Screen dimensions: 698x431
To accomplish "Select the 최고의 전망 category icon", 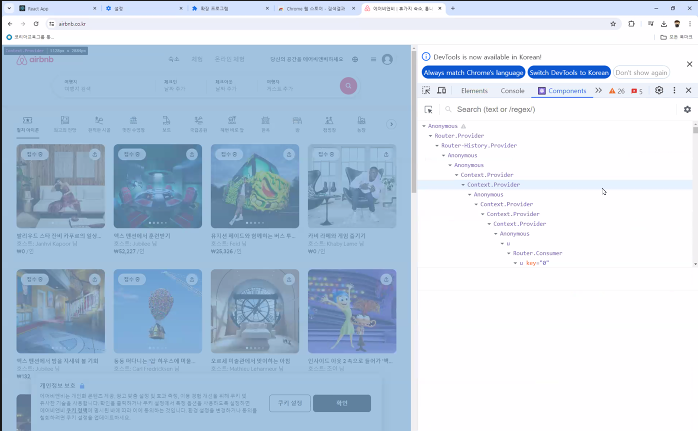I will click(x=65, y=124).
